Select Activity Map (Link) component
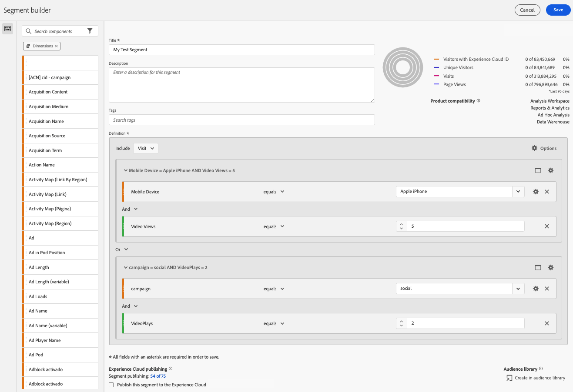573x392 pixels. pos(47,194)
